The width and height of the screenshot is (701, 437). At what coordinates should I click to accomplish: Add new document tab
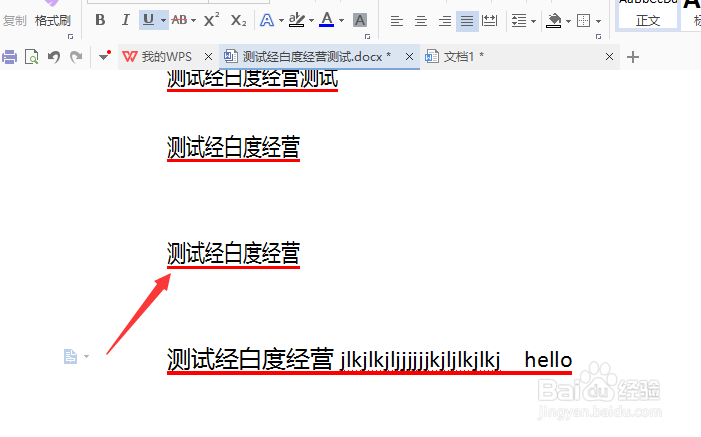[633, 57]
